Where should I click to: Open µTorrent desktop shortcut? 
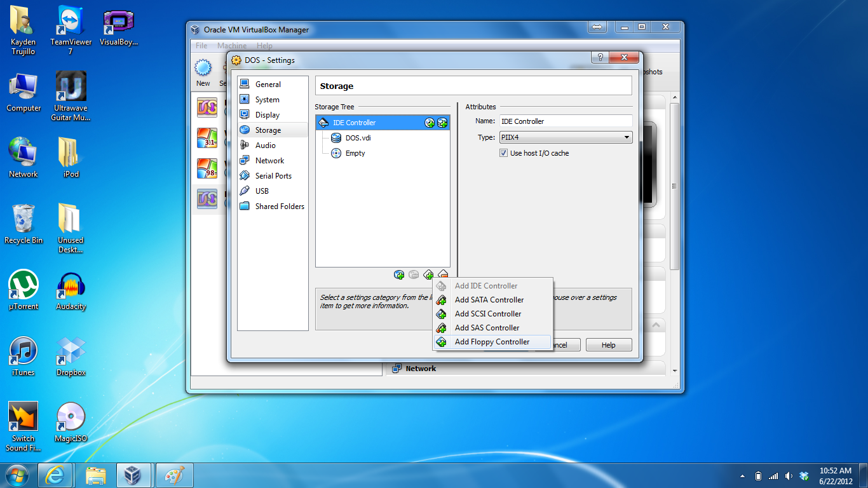click(x=24, y=291)
